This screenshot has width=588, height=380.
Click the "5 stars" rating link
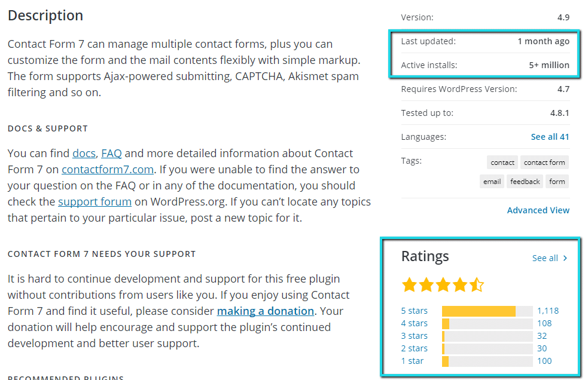[x=415, y=310]
